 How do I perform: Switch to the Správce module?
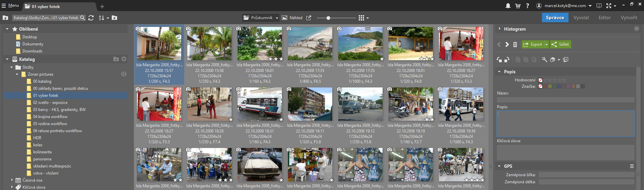[555, 17]
